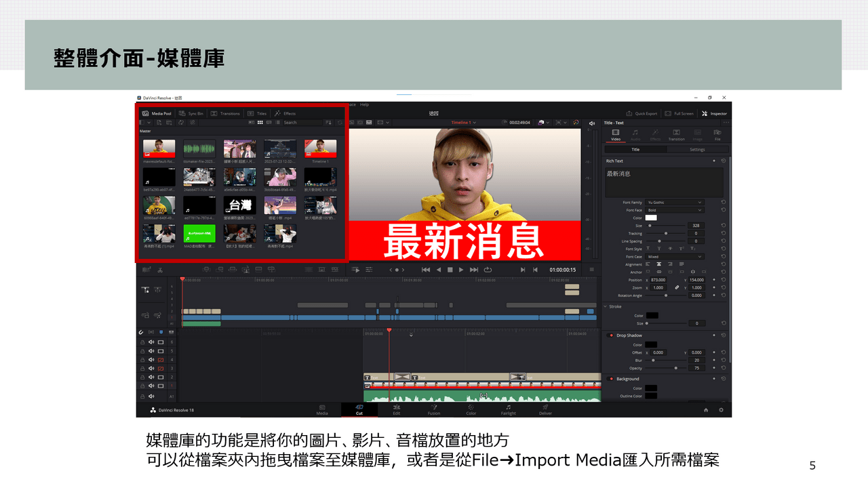Switch to the Color page
Screen dimensions: 868x488
pyautogui.click(x=470, y=411)
